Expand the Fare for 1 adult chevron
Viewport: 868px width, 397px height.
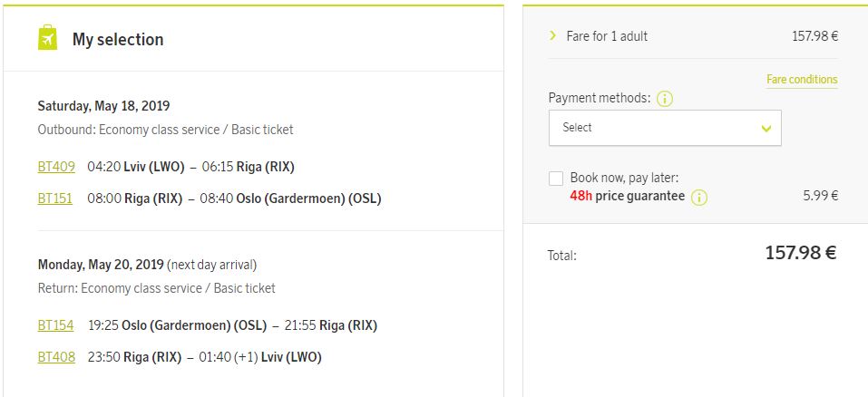[x=552, y=36]
